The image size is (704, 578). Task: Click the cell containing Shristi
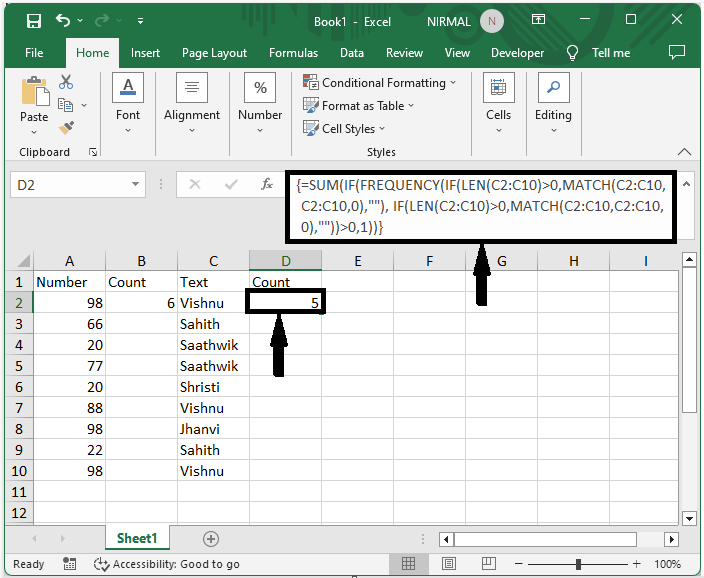point(213,387)
